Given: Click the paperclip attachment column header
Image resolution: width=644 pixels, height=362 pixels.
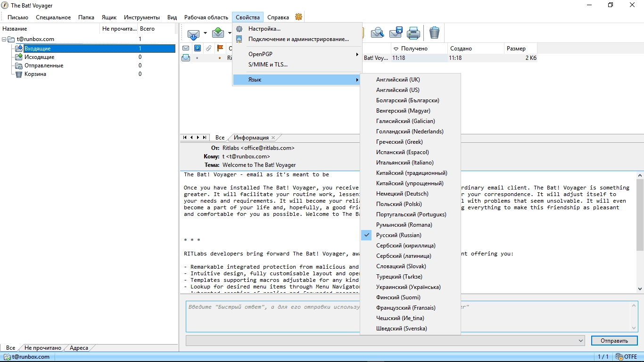Looking at the screenshot, I should (x=208, y=48).
